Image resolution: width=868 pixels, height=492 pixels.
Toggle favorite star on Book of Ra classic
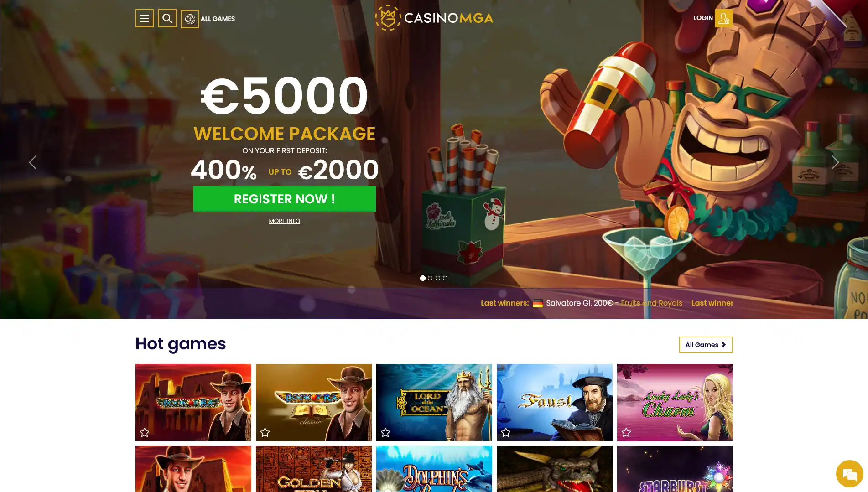265,432
